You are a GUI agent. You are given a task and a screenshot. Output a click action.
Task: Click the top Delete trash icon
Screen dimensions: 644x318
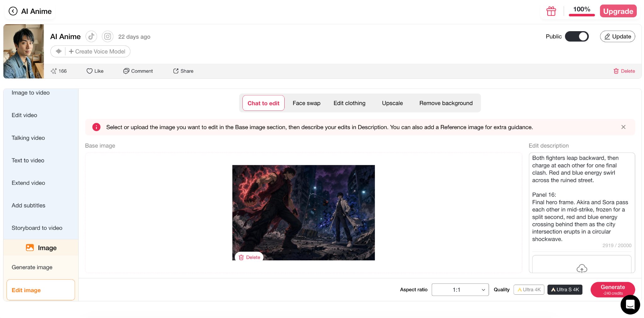(x=616, y=71)
